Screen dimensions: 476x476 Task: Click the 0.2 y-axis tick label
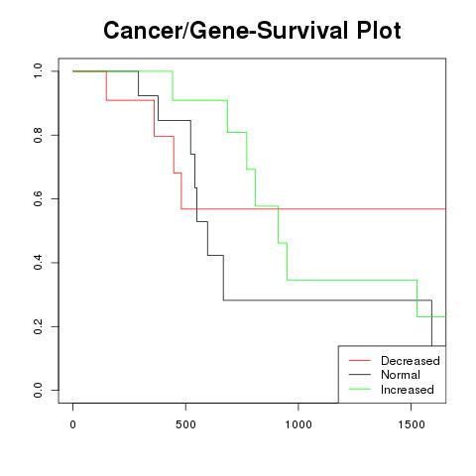pos(38,326)
